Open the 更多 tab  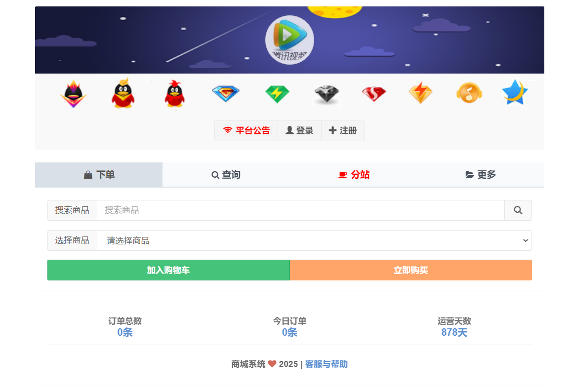481,175
